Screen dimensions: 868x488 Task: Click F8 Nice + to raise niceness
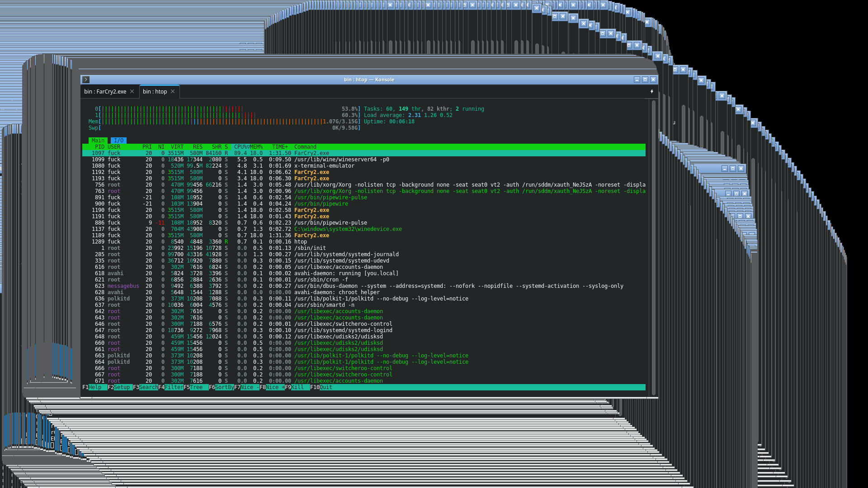click(272, 387)
